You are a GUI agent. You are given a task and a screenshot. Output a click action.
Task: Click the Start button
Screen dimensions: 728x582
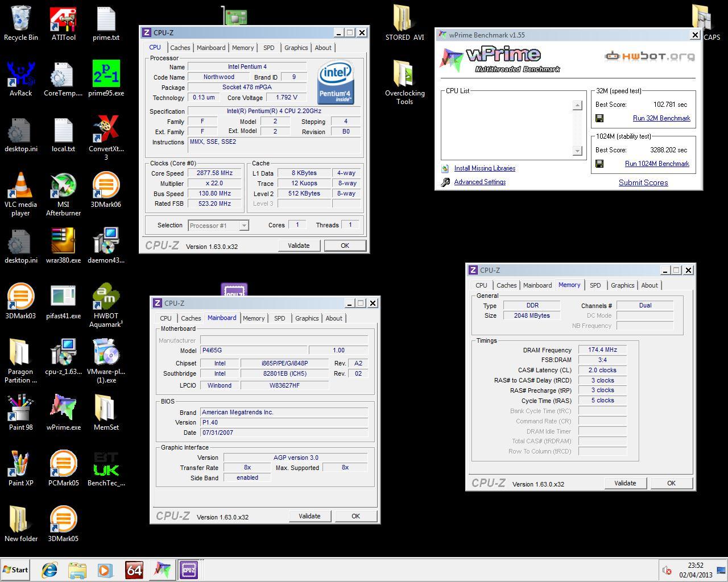[15, 570]
